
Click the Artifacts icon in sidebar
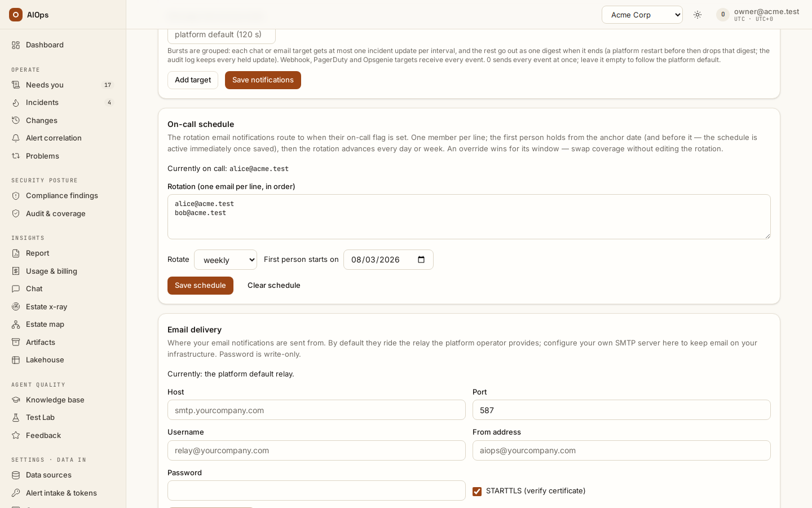16,343
